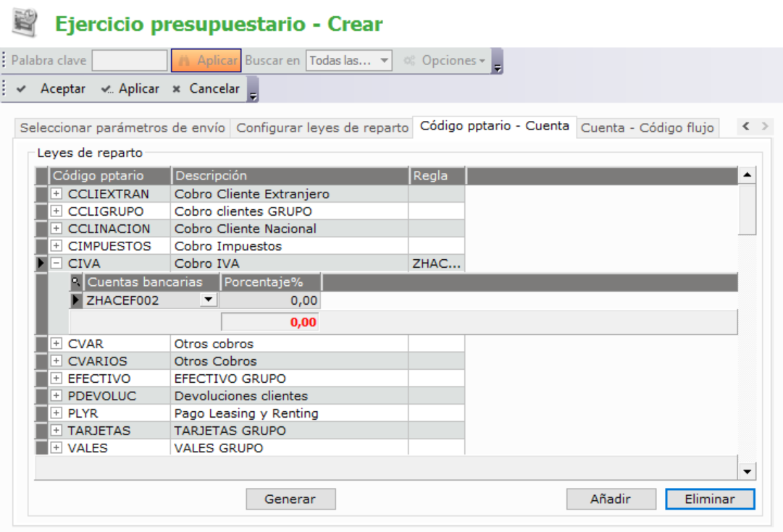
Task: Click the Aplicar checkmark in second toolbar
Action: [x=130, y=89]
